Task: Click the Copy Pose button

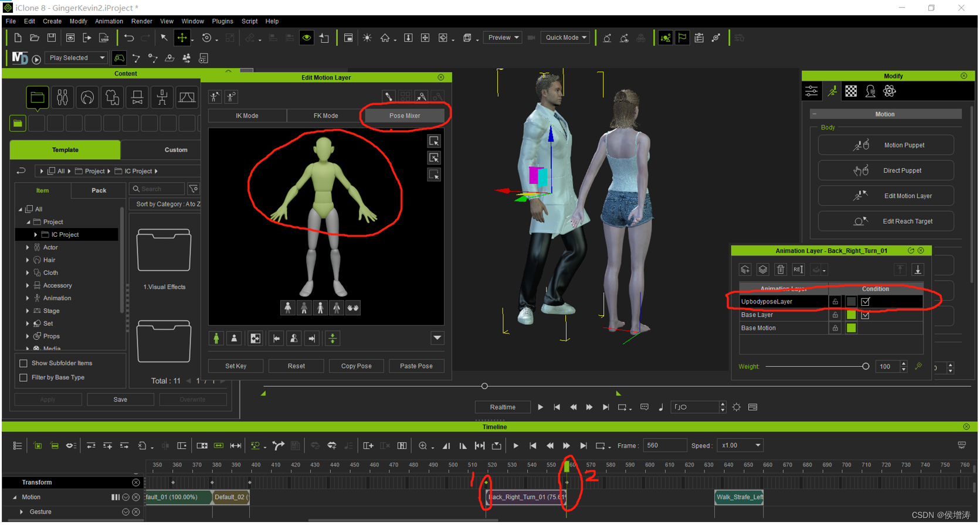Action: pos(357,366)
